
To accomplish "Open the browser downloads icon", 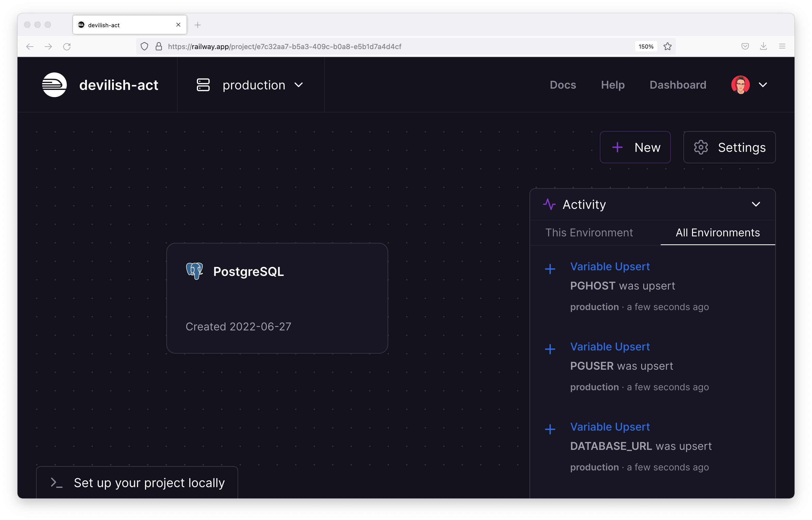I will [763, 47].
